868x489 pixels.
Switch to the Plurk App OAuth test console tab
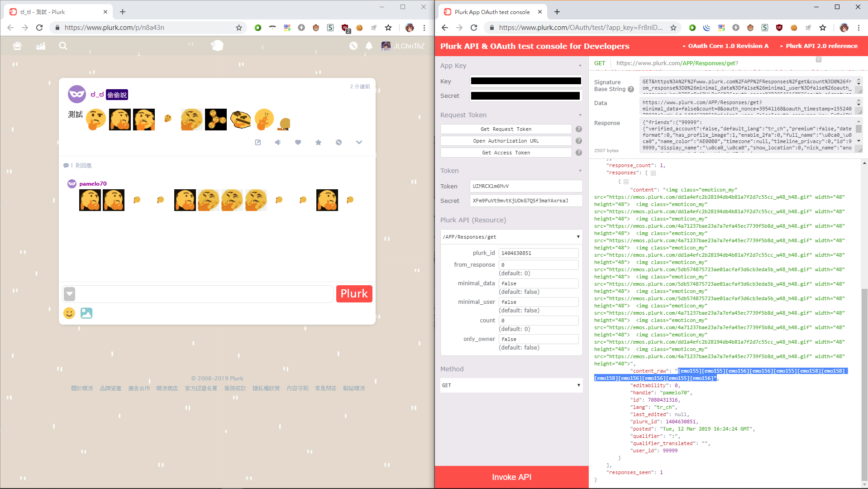[x=492, y=12]
